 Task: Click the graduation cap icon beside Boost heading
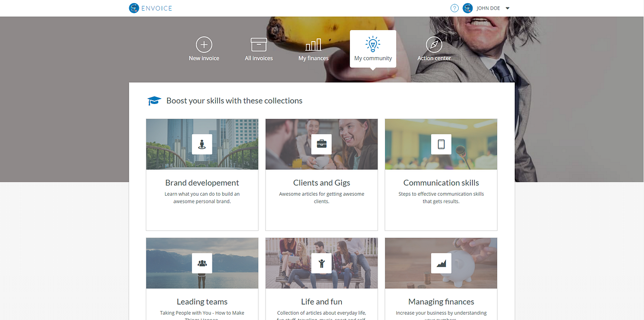(x=154, y=101)
